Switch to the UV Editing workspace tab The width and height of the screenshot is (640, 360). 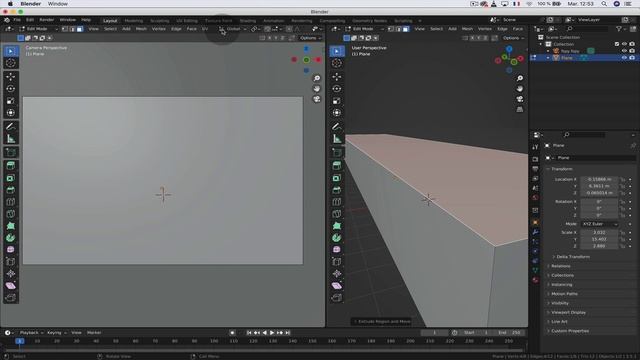click(187, 20)
